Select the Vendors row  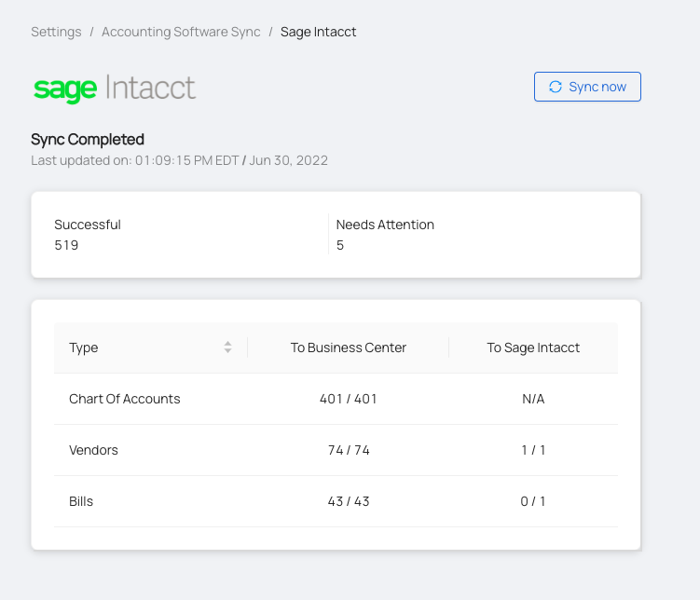tap(336, 450)
